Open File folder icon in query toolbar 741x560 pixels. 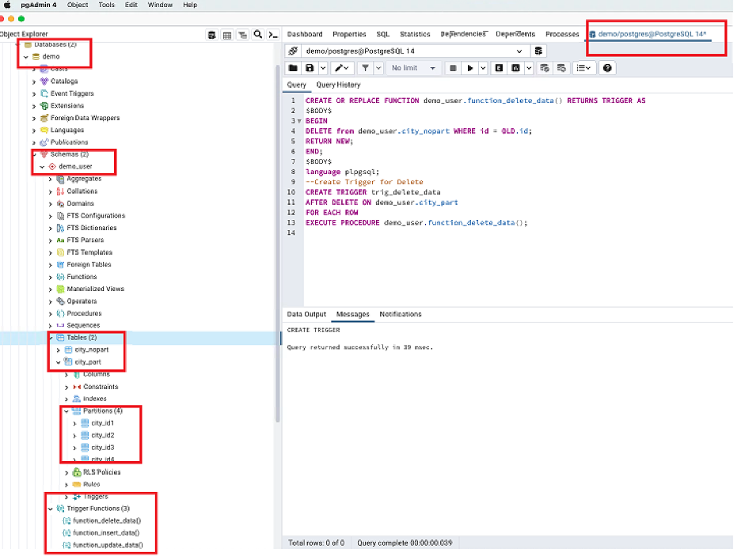pyautogui.click(x=293, y=68)
